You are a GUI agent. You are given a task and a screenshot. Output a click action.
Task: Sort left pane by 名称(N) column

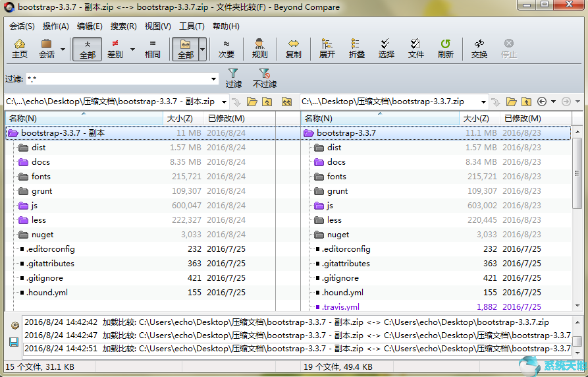pos(84,119)
